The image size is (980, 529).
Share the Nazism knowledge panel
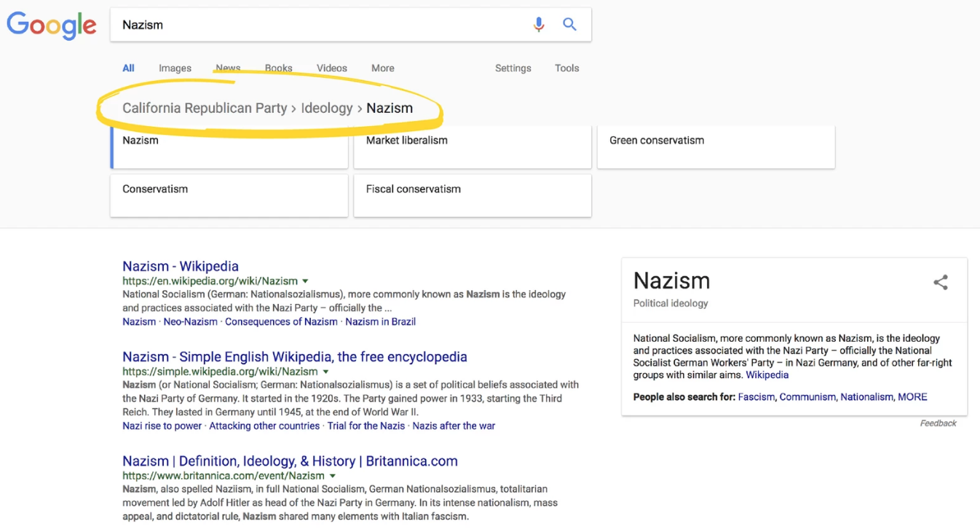click(x=941, y=283)
